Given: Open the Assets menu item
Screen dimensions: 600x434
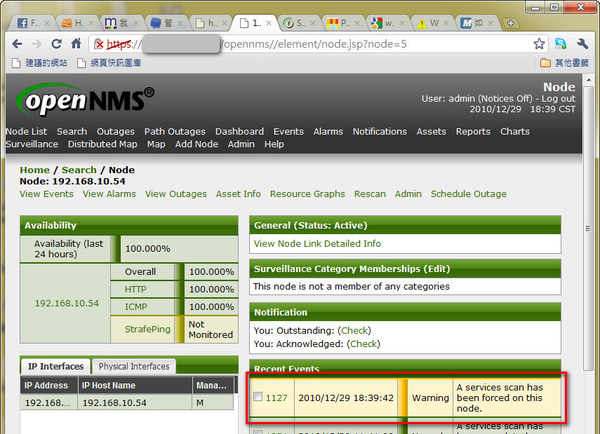Looking at the screenshot, I should pyautogui.click(x=431, y=132).
